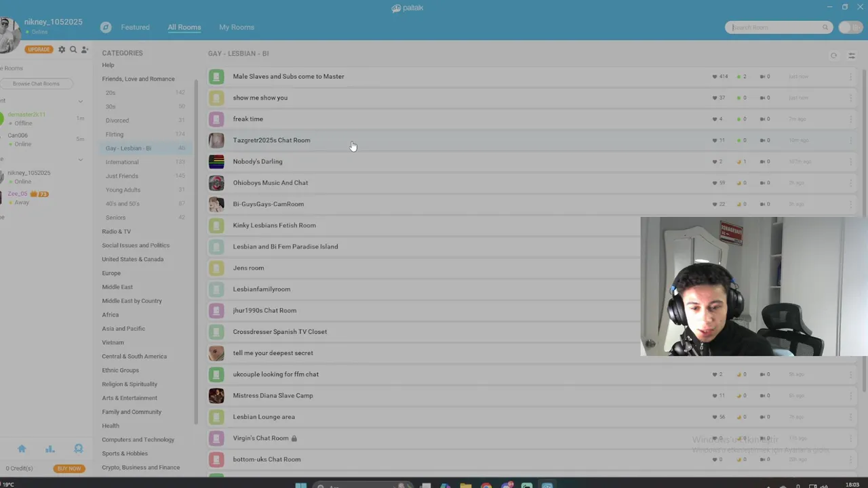Open chat with contact demaster2k11
The image size is (868, 488).
click(x=26, y=115)
